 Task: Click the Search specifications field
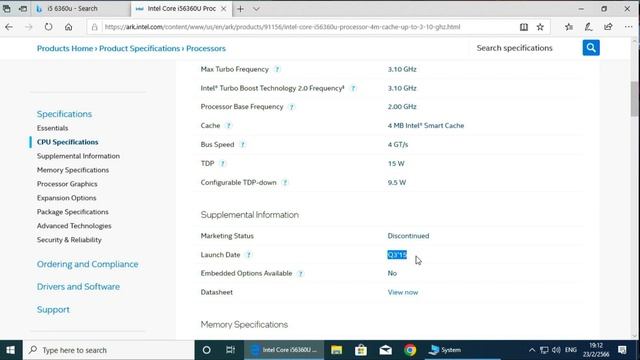coord(514,48)
